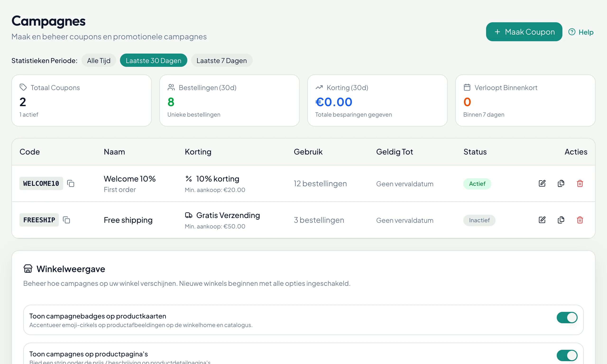This screenshot has height=364, width=607.
Task: Click the '12 bestellingen' usage cell
Action: (x=320, y=183)
